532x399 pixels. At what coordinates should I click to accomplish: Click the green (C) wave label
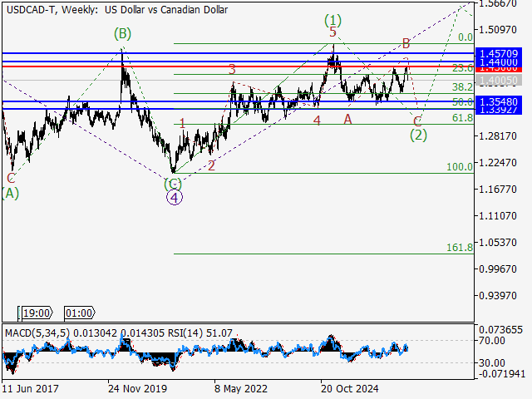(173, 185)
